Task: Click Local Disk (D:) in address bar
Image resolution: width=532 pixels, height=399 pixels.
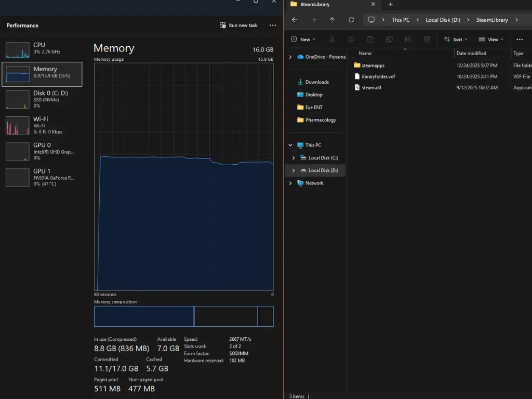Action: (443, 20)
